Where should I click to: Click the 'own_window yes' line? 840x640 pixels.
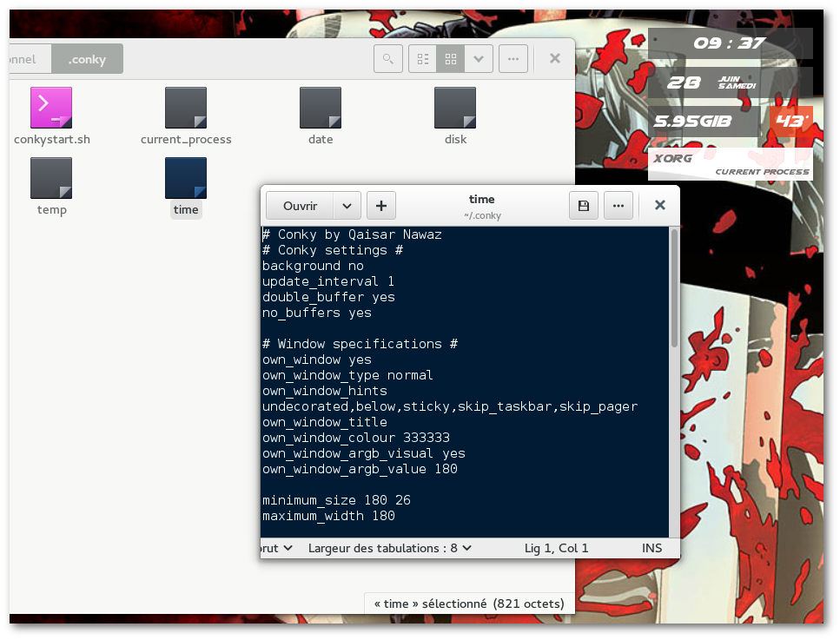(x=316, y=360)
